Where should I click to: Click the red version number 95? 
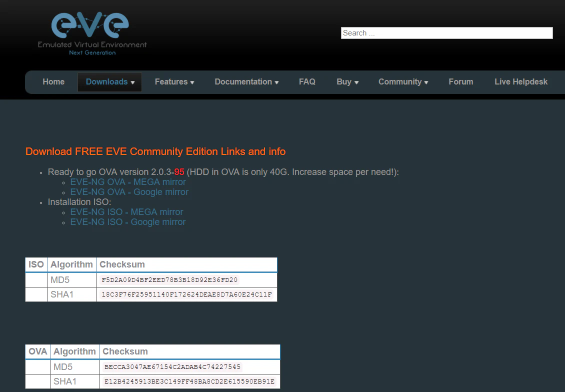click(x=179, y=172)
